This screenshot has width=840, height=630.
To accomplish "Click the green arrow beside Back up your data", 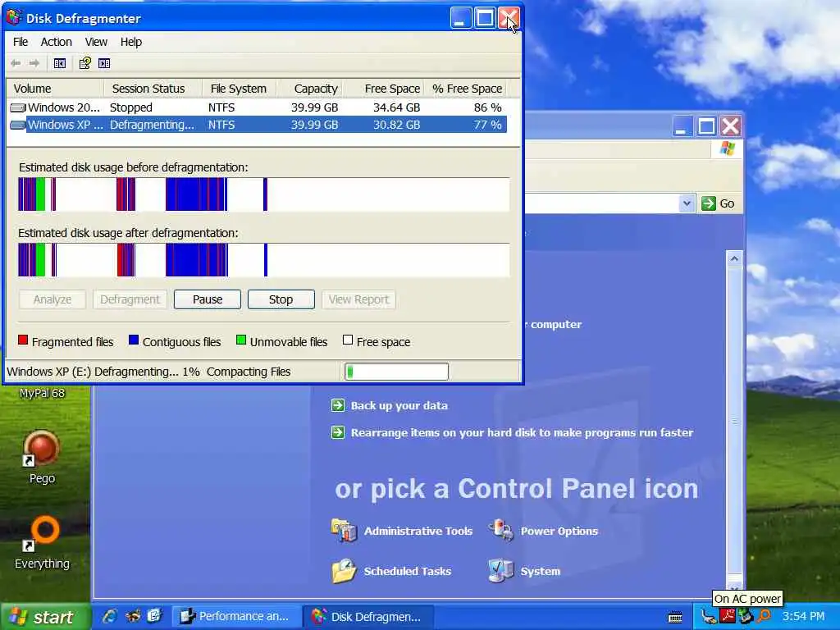I will [x=338, y=405].
